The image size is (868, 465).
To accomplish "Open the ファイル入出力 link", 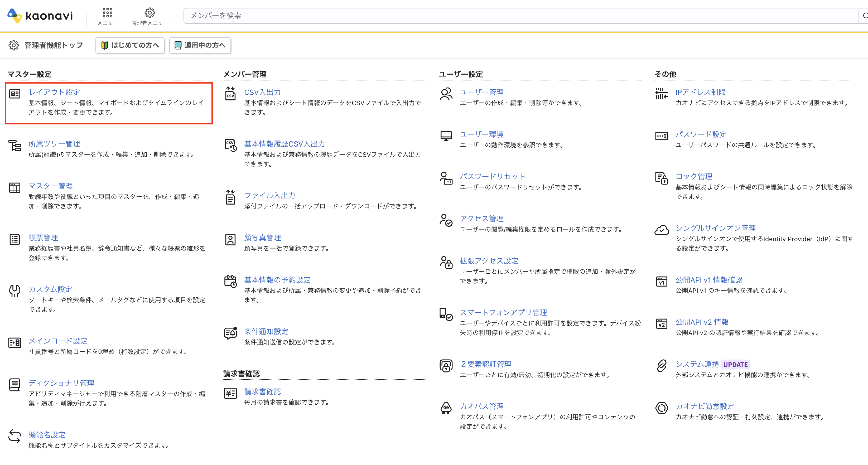I will click(269, 195).
